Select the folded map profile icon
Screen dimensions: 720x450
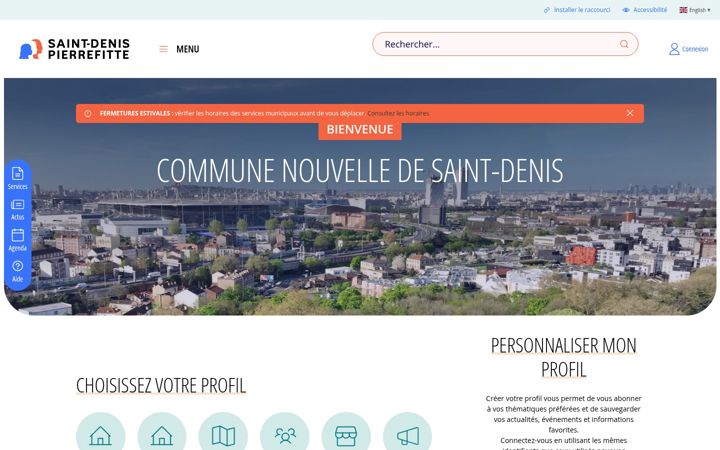point(223,434)
